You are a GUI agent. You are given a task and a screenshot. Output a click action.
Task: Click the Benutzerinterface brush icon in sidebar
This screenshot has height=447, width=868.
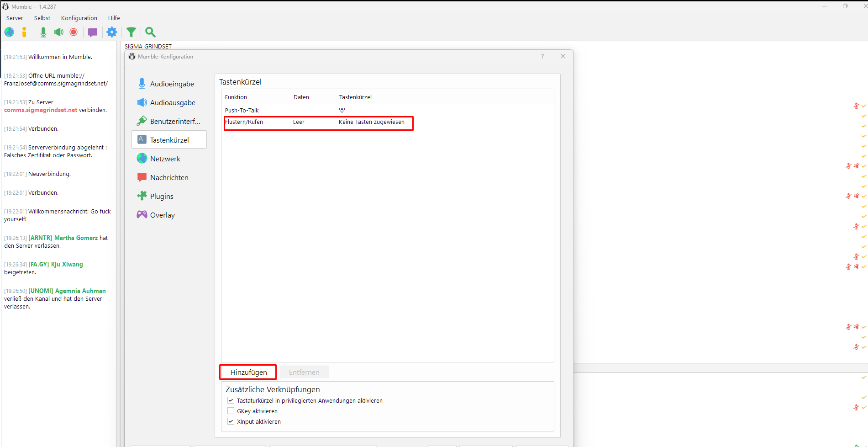pyautogui.click(x=142, y=121)
